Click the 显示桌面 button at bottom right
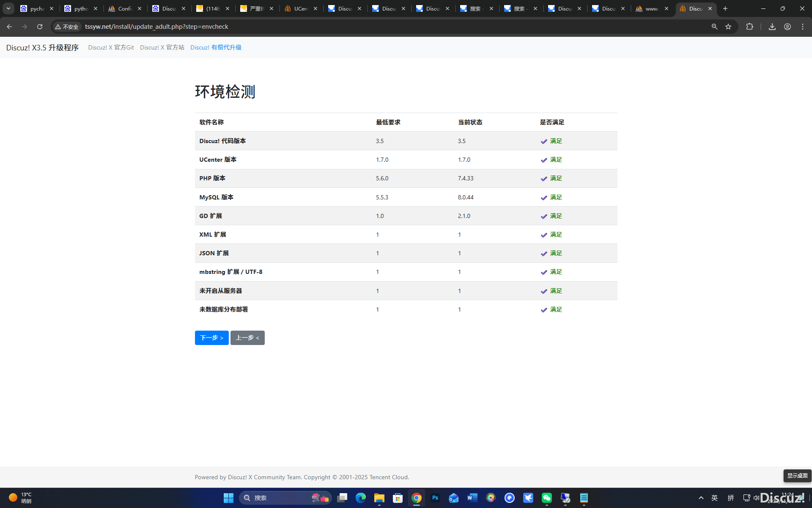 [x=797, y=475]
